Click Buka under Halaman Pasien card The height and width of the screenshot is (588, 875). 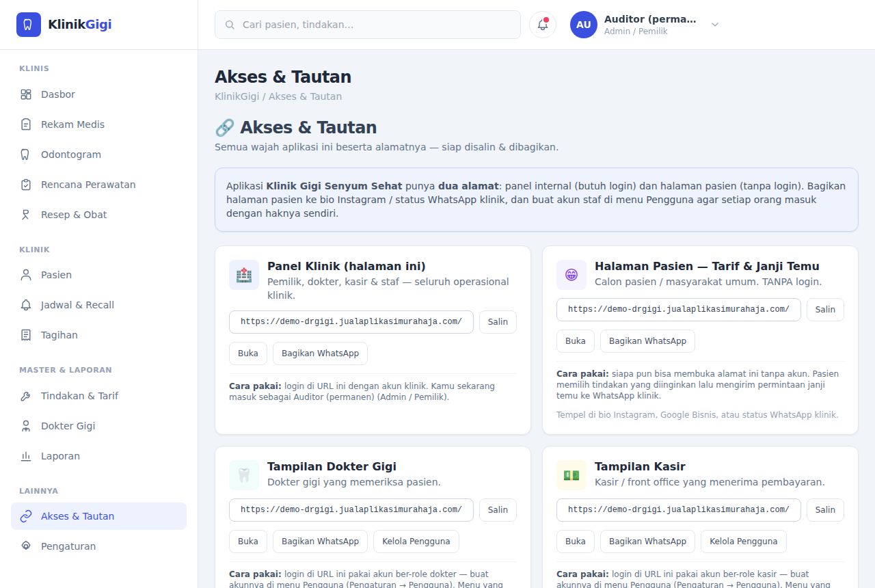pos(576,340)
